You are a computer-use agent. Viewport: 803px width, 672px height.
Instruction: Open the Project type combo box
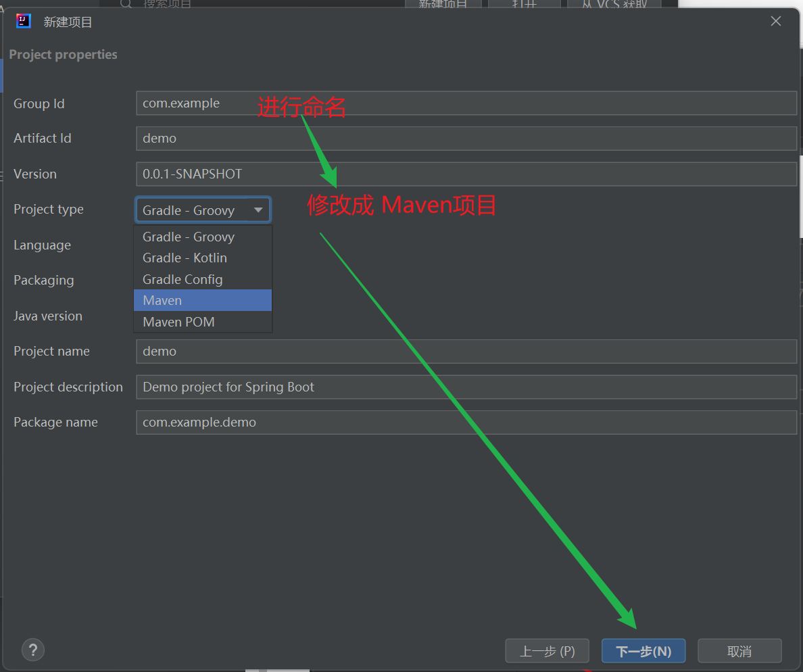coord(203,210)
